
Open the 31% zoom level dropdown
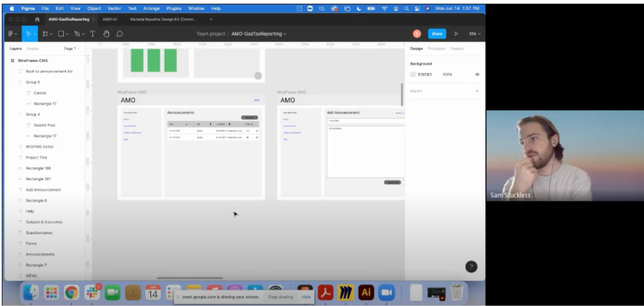[475, 33]
